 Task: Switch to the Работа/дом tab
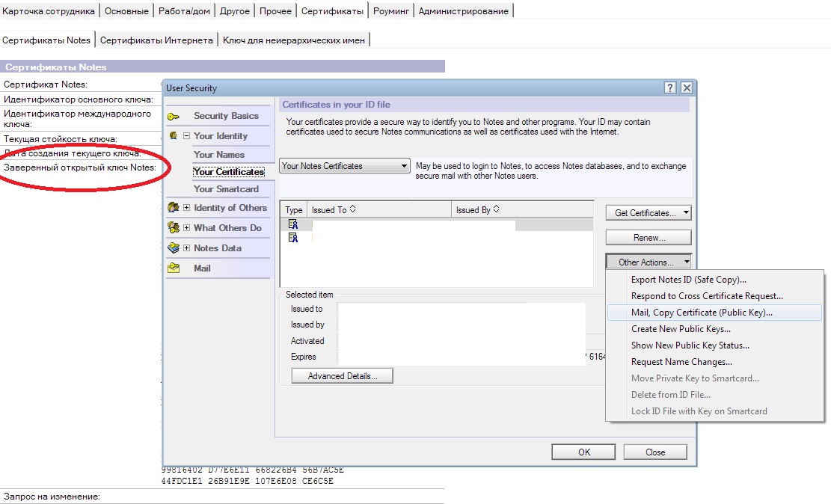tap(184, 10)
